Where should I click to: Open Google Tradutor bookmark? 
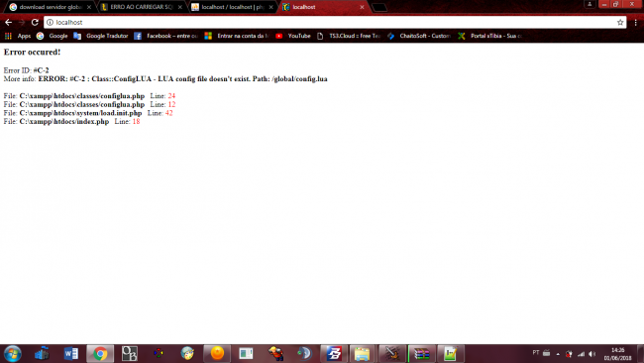101,36
